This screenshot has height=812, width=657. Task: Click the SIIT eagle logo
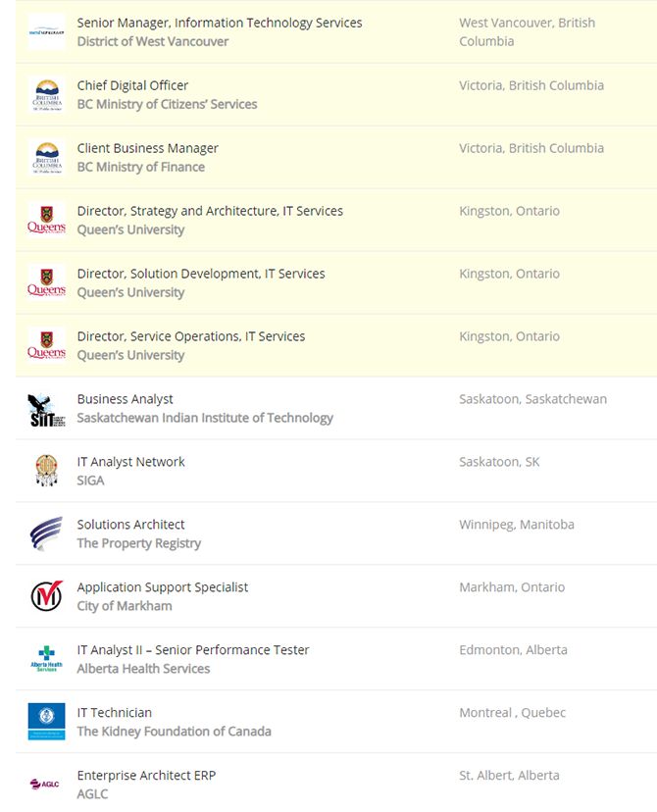[46, 409]
